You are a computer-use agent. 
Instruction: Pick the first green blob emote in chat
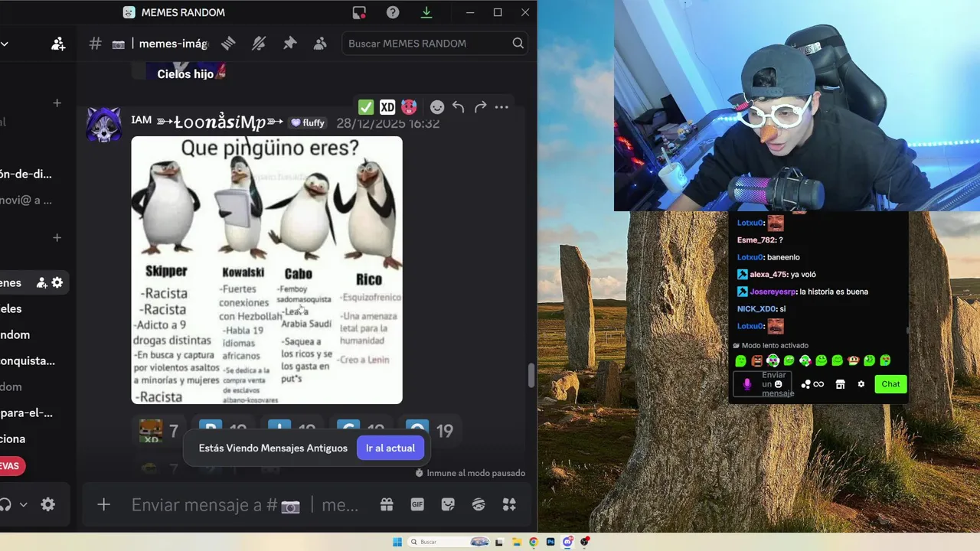click(740, 360)
